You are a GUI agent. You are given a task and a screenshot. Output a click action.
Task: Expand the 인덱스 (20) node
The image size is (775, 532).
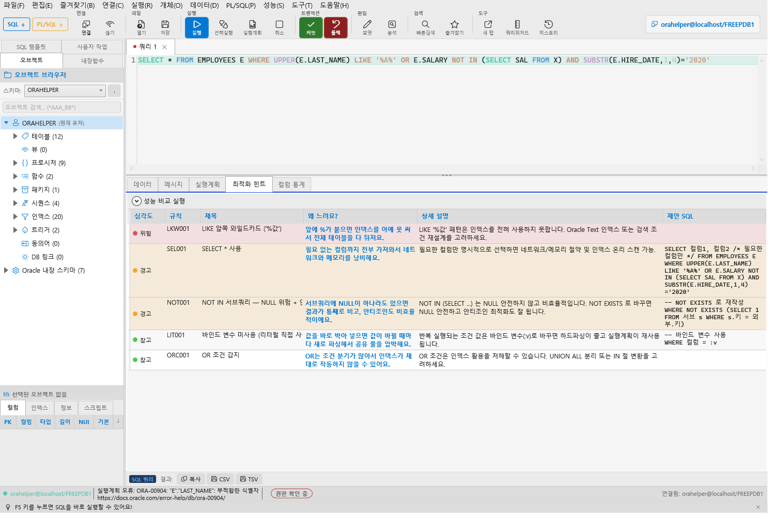pyautogui.click(x=16, y=216)
